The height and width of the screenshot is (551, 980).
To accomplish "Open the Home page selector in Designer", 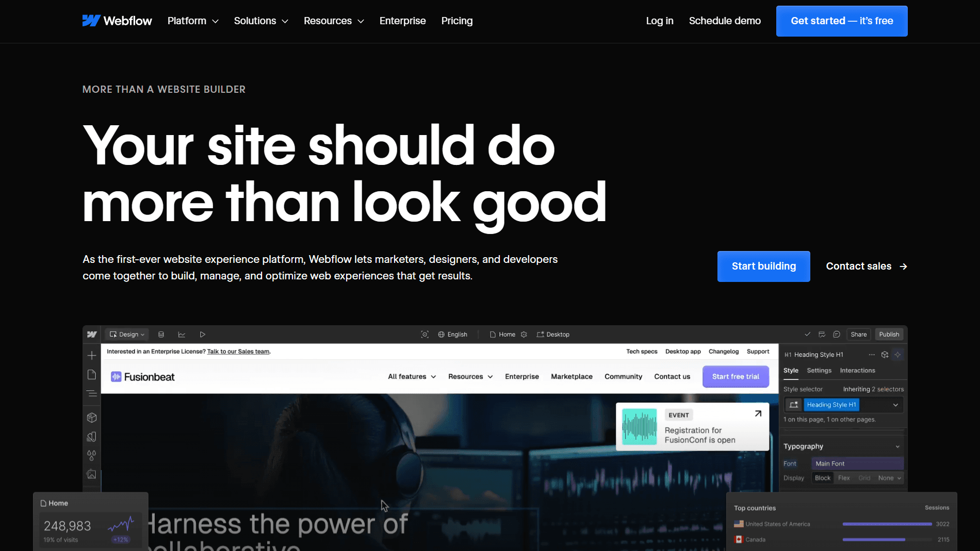I will point(502,335).
